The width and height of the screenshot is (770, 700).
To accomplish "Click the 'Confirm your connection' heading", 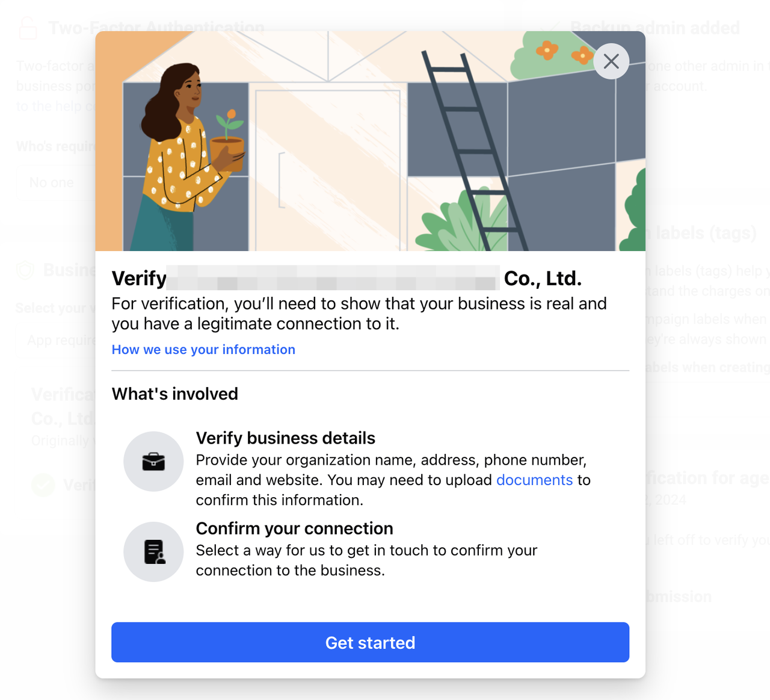I will coord(294,528).
